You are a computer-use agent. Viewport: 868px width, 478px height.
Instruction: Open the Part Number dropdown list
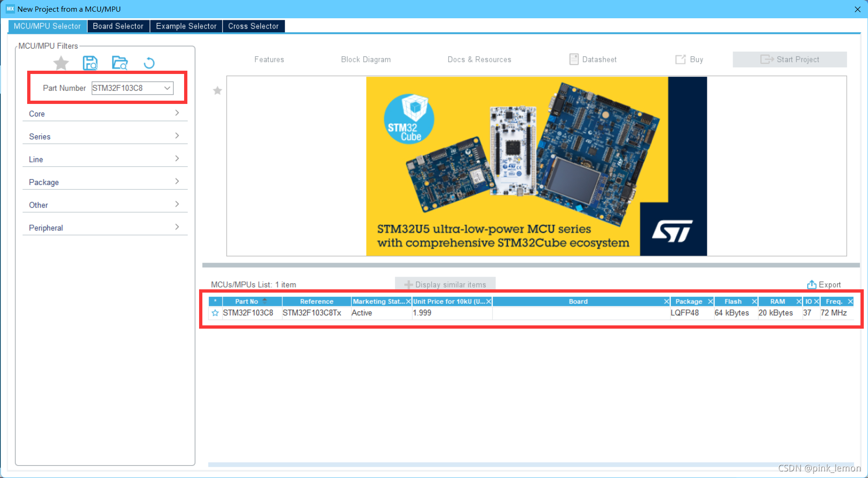[x=167, y=88]
